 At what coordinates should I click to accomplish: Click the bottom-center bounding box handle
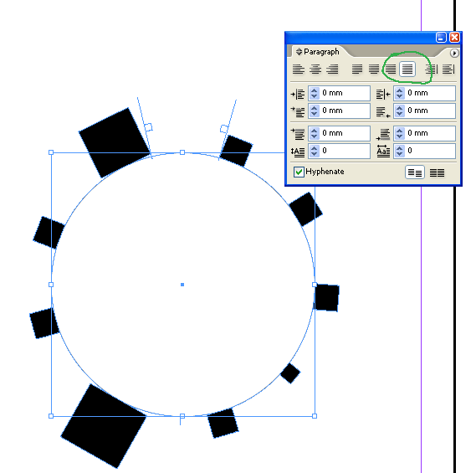(x=182, y=416)
